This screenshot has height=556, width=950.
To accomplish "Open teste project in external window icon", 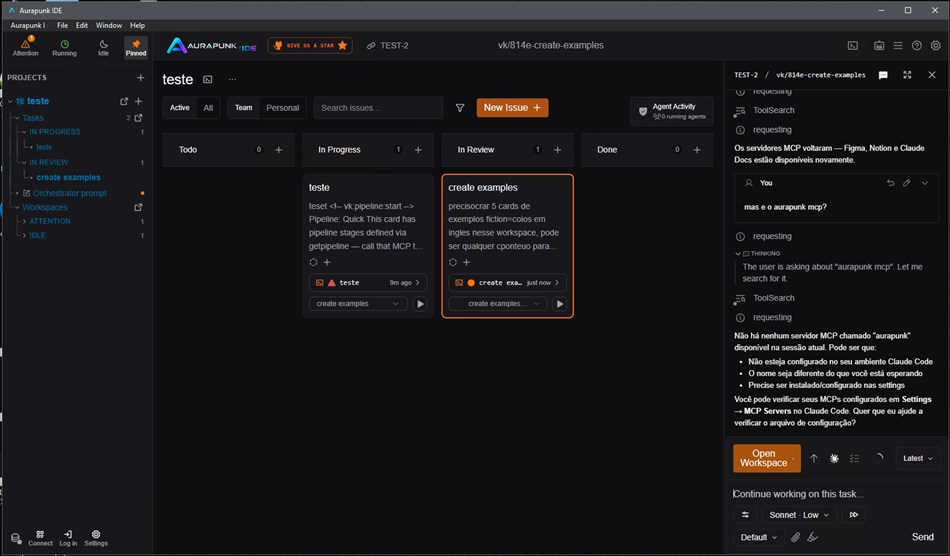I will point(124,101).
